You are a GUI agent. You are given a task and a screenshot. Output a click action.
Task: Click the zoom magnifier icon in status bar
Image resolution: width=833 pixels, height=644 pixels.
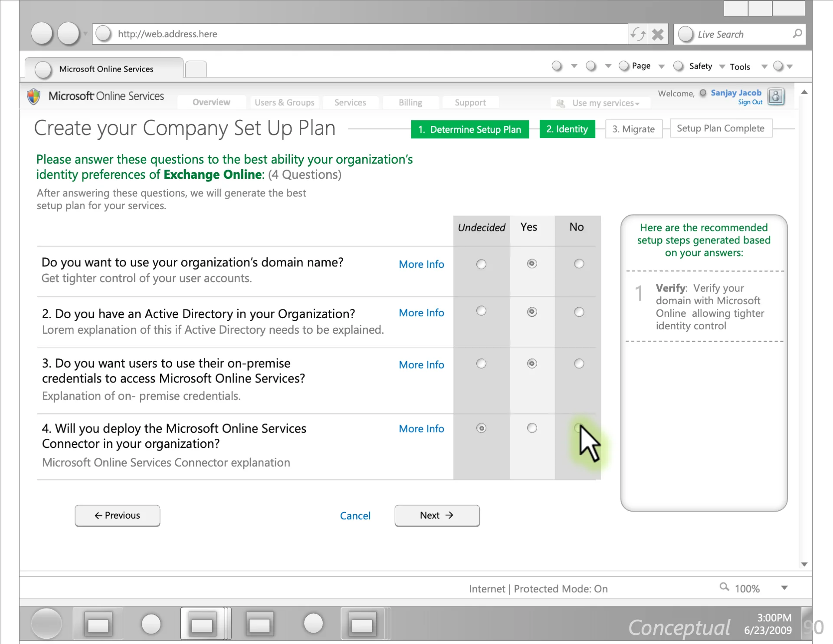724,587
